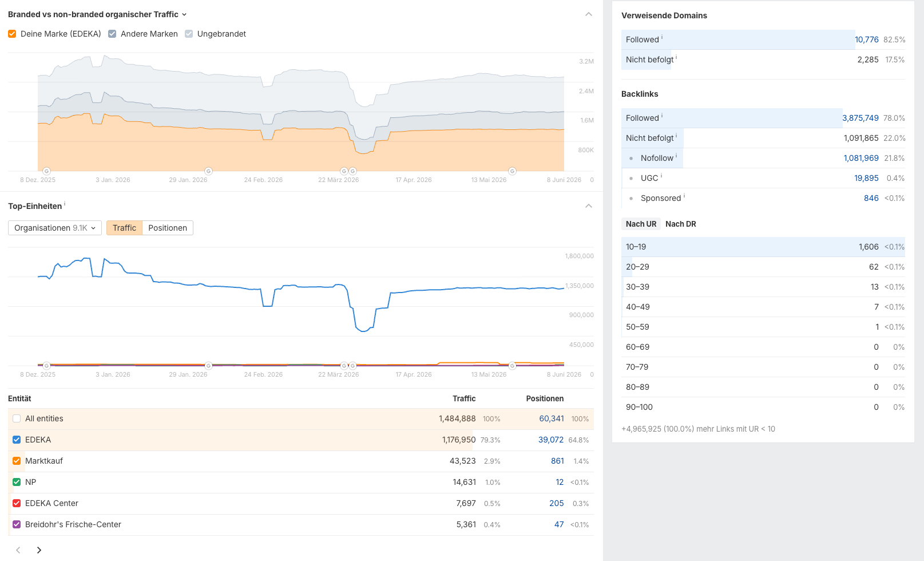The width and height of the screenshot is (924, 561).
Task: Open the Organisationen 9.1K dropdown
Action: coord(55,228)
